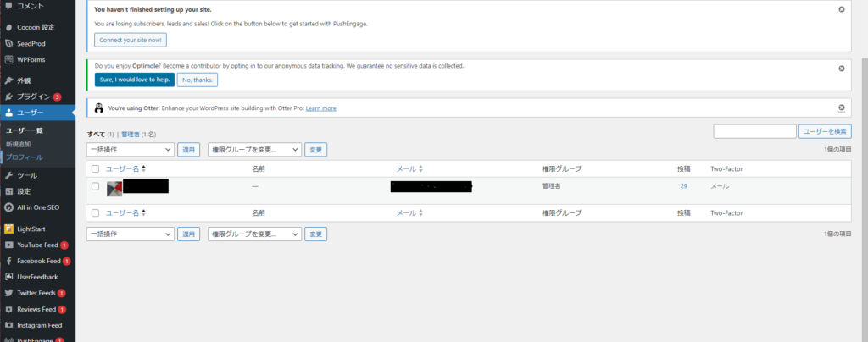Click the Facebook Feed notification badge

point(66,261)
